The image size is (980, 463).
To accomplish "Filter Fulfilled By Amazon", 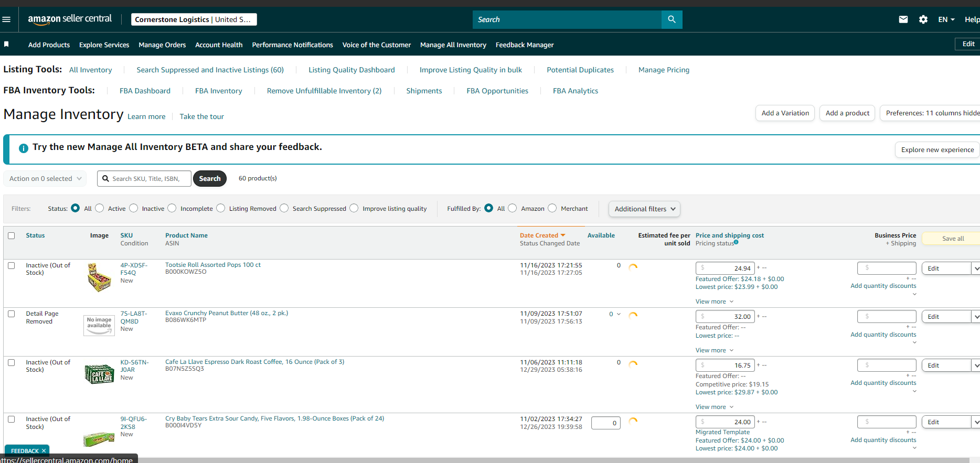I will click(513, 208).
